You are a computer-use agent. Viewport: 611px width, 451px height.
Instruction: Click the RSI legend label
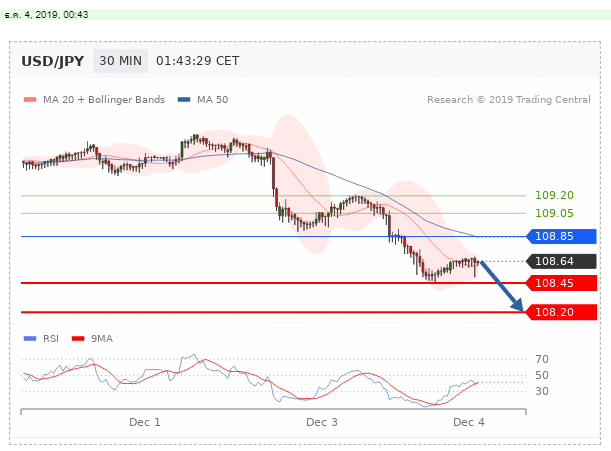(51, 338)
